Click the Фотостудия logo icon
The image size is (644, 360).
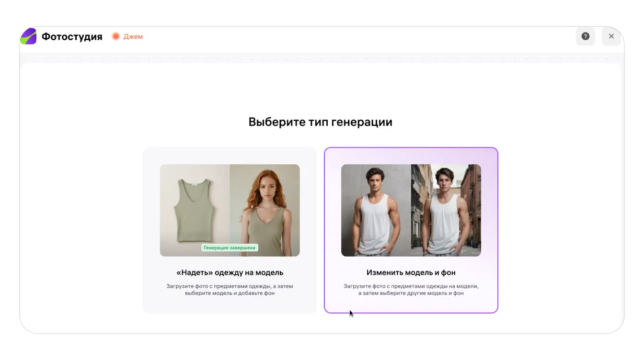(x=28, y=36)
